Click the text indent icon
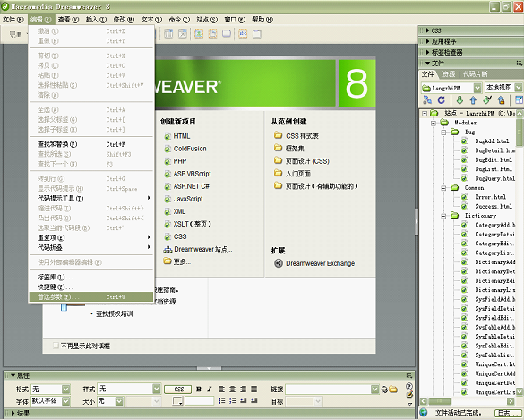This screenshot has height=420, width=524. (254, 400)
